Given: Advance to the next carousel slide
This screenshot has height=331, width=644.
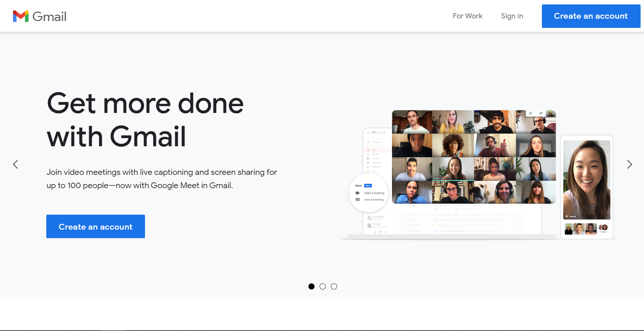Looking at the screenshot, I should [x=629, y=165].
